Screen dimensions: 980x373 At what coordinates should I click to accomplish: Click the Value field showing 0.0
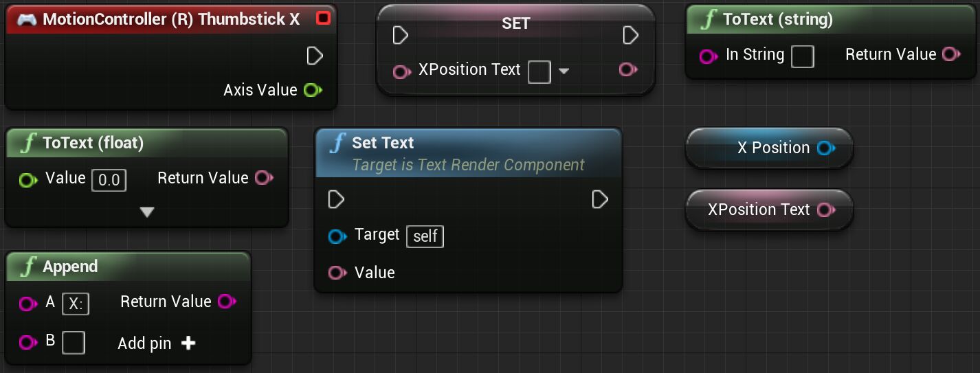point(109,180)
